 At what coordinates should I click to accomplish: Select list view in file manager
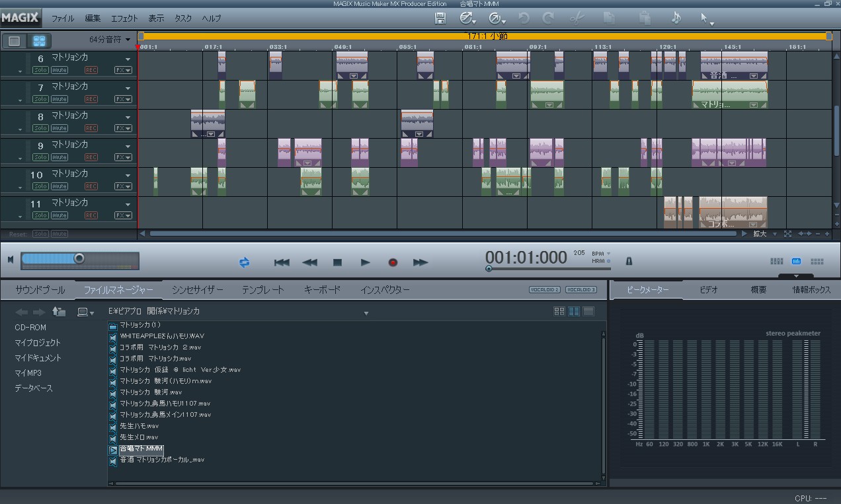574,311
